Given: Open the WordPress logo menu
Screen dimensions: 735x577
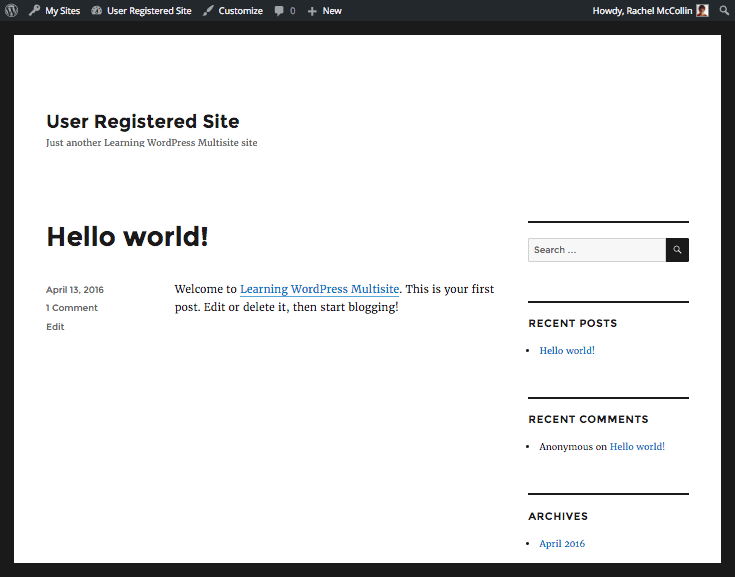Looking at the screenshot, I should (x=11, y=10).
